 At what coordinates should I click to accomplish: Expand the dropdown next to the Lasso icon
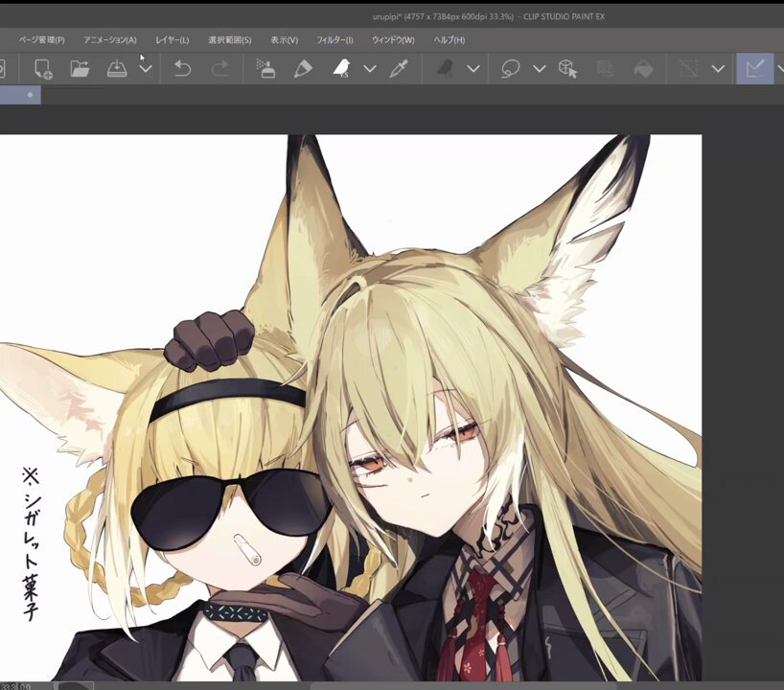tap(539, 68)
